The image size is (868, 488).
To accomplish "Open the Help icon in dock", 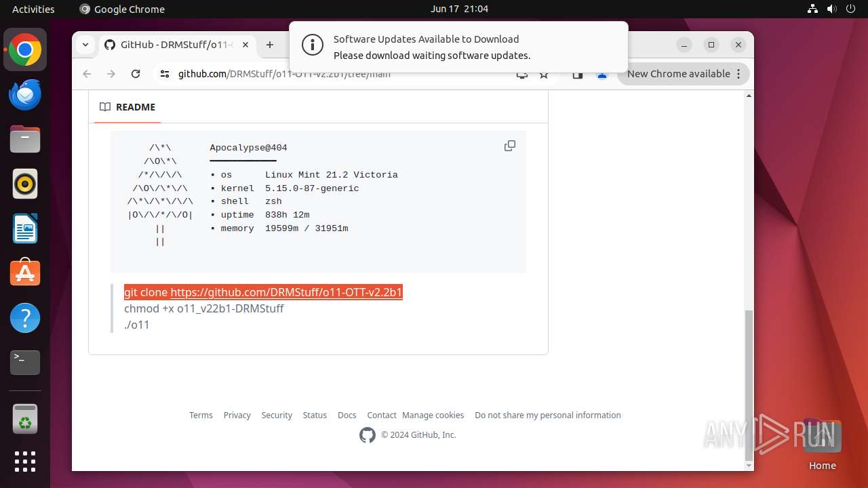I will [x=25, y=318].
